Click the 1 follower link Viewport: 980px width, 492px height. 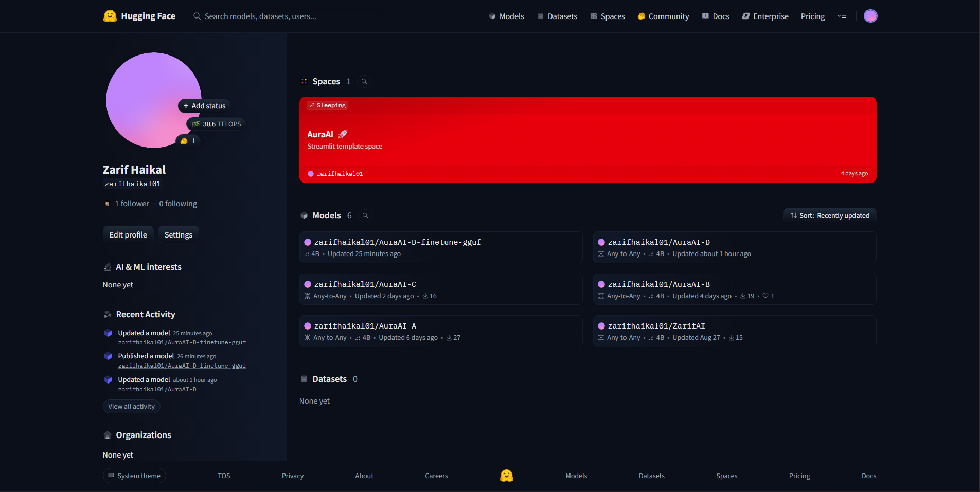coord(132,204)
